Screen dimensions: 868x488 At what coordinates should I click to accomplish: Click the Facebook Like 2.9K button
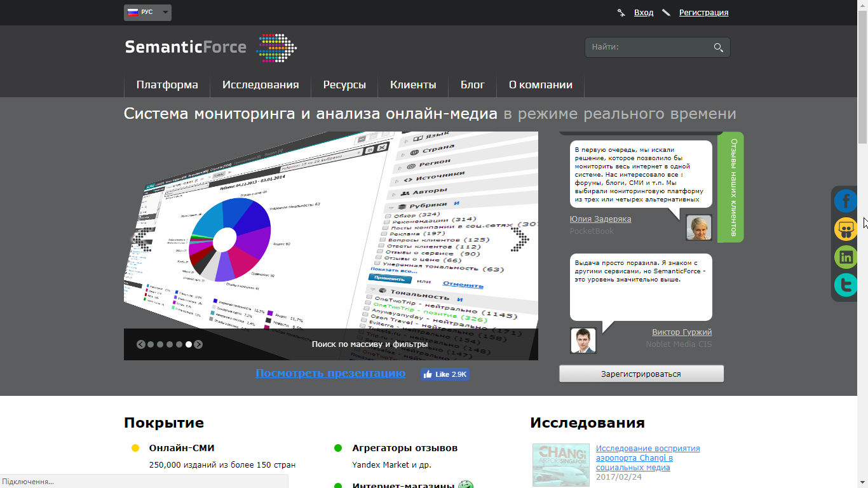(x=445, y=374)
